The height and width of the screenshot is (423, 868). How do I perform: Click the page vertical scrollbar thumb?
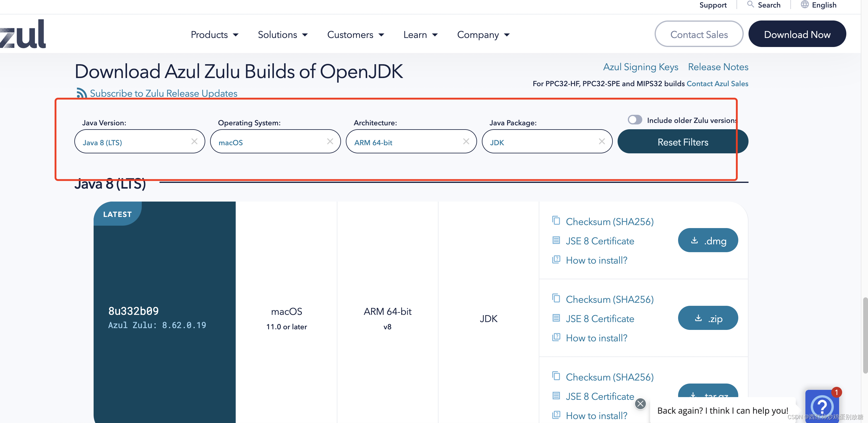(x=865, y=335)
